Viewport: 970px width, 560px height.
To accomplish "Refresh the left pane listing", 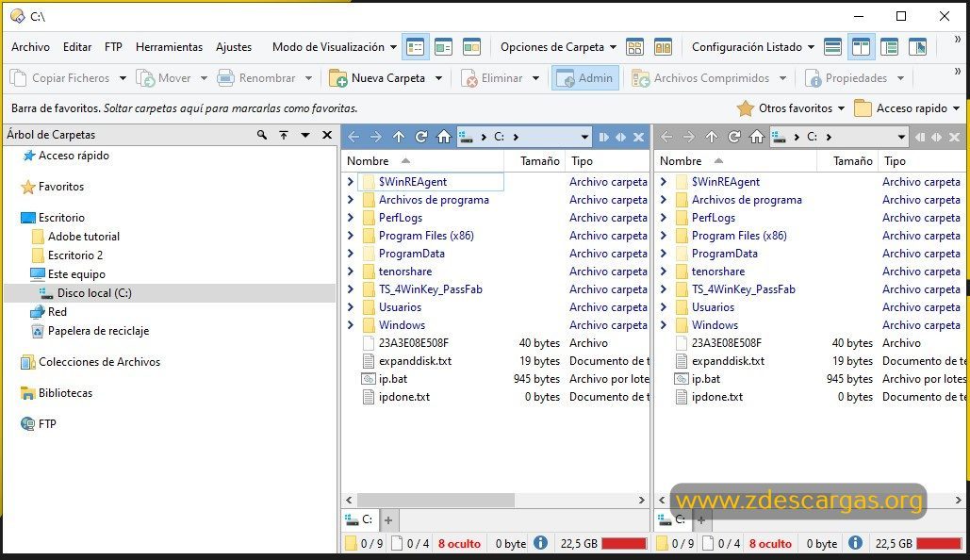I will (x=421, y=137).
